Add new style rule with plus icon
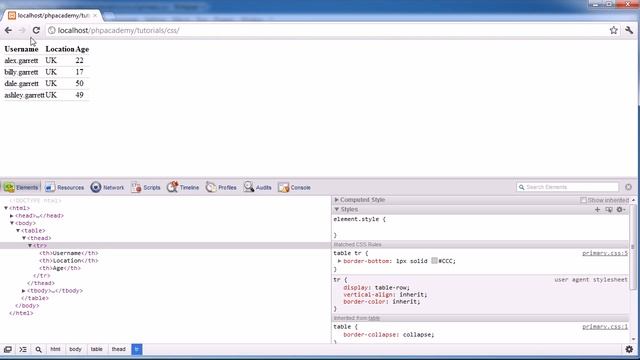Screen dimensions: 640x360 (598, 209)
